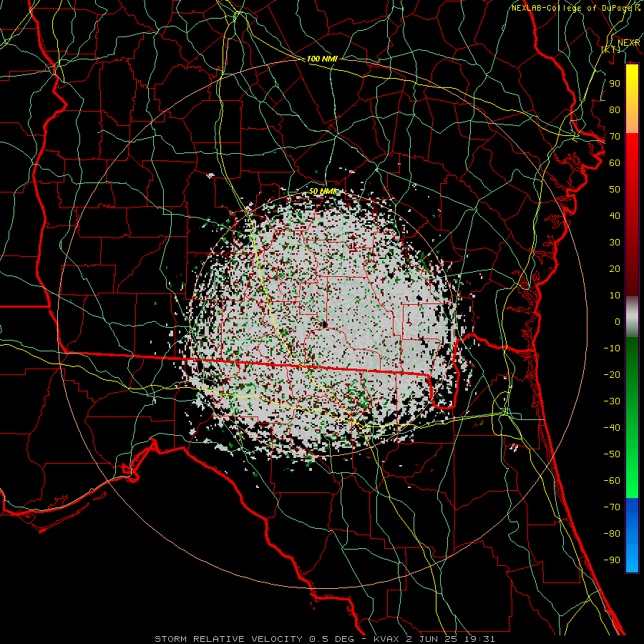This screenshot has width=644, height=644.
Task: Click the [KT] units label
Action: point(611,49)
